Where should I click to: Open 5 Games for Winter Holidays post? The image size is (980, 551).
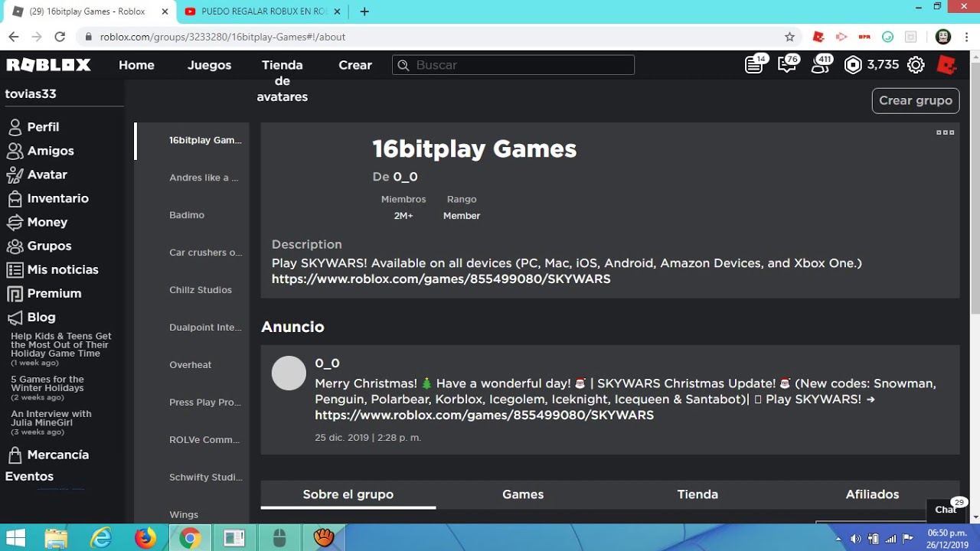pyautogui.click(x=47, y=384)
